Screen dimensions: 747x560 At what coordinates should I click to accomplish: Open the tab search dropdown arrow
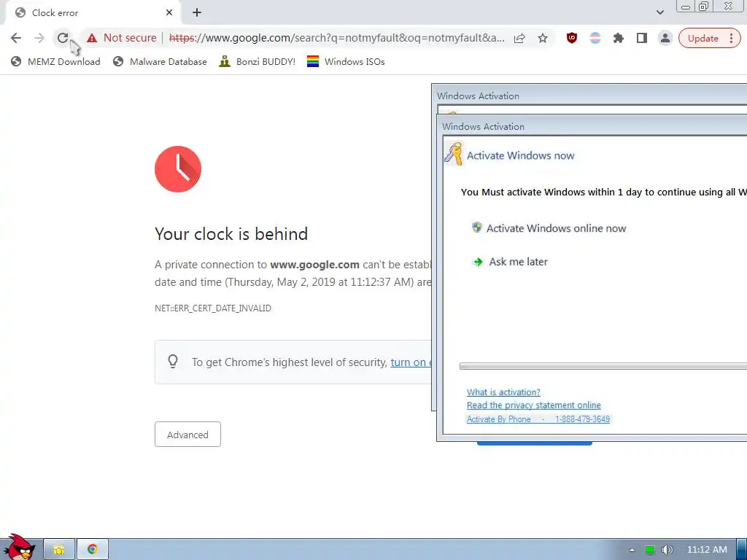[x=659, y=12]
